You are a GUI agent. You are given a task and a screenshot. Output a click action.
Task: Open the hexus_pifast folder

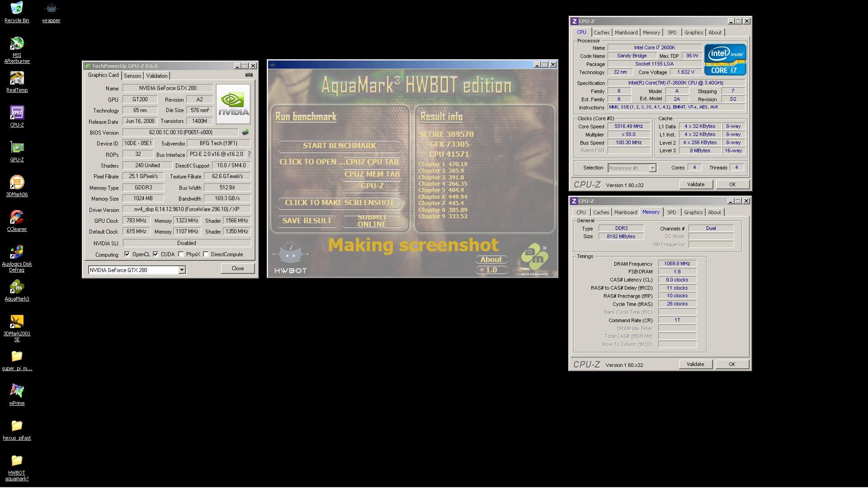click(17, 430)
